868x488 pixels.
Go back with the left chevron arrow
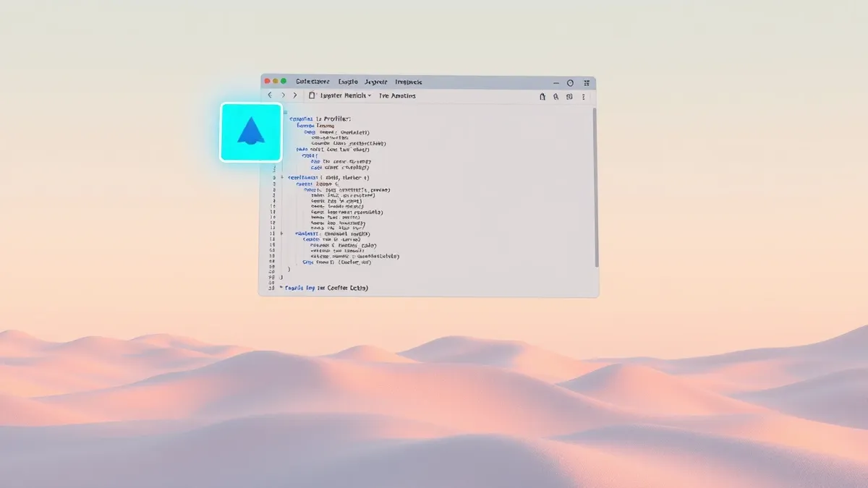point(270,95)
